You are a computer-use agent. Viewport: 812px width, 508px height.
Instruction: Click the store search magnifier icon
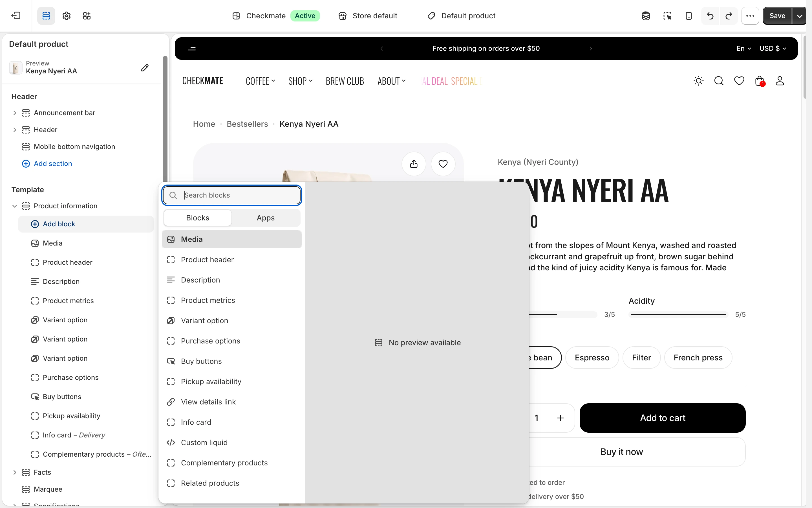pyautogui.click(x=719, y=81)
